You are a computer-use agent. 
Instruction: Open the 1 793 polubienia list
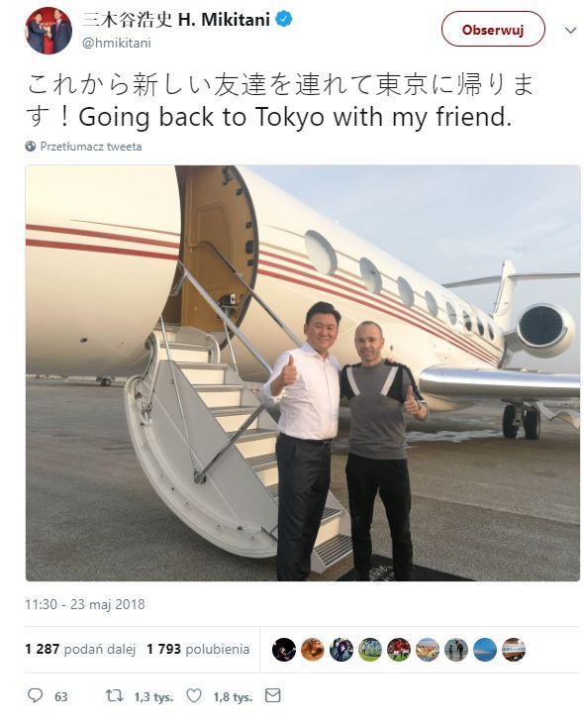(x=198, y=649)
